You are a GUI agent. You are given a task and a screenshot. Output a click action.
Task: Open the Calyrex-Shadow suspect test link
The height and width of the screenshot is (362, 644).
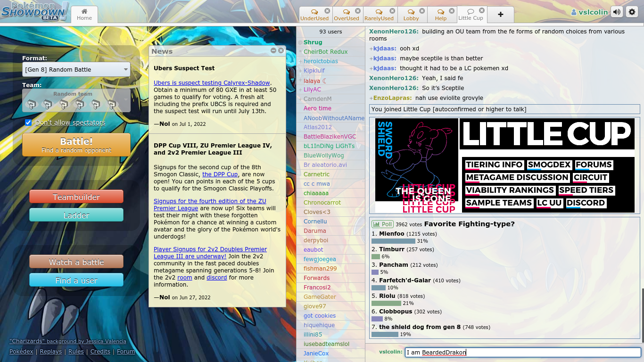212,82
